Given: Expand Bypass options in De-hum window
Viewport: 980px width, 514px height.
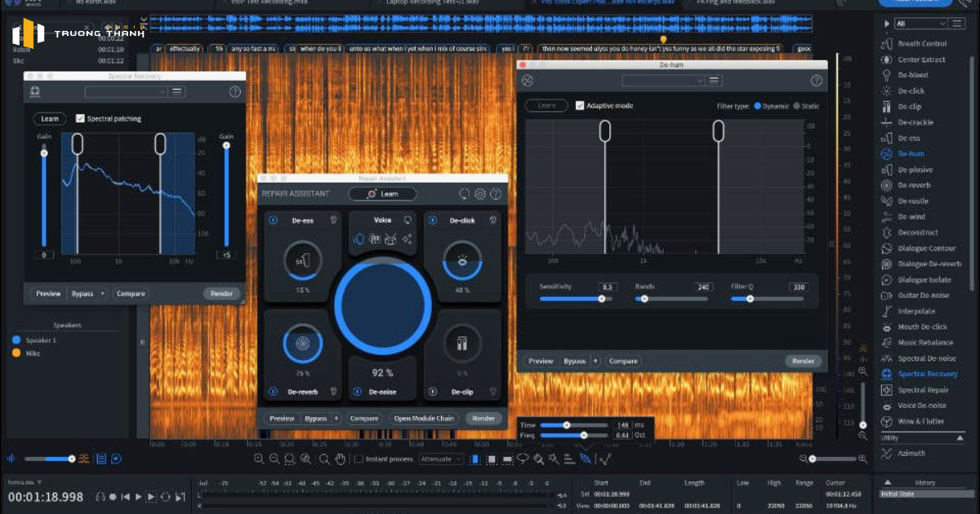Looking at the screenshot, I should click(x=595, y=361).
